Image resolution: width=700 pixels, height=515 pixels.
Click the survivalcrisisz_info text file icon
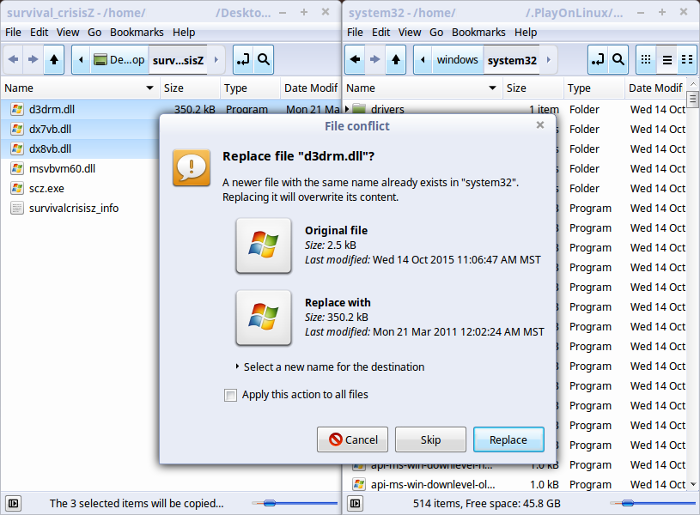tap(17, 208)
